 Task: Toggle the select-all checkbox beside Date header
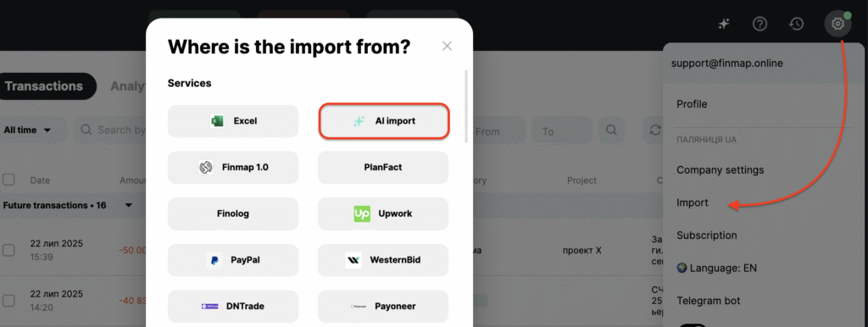tap(8, 180)
